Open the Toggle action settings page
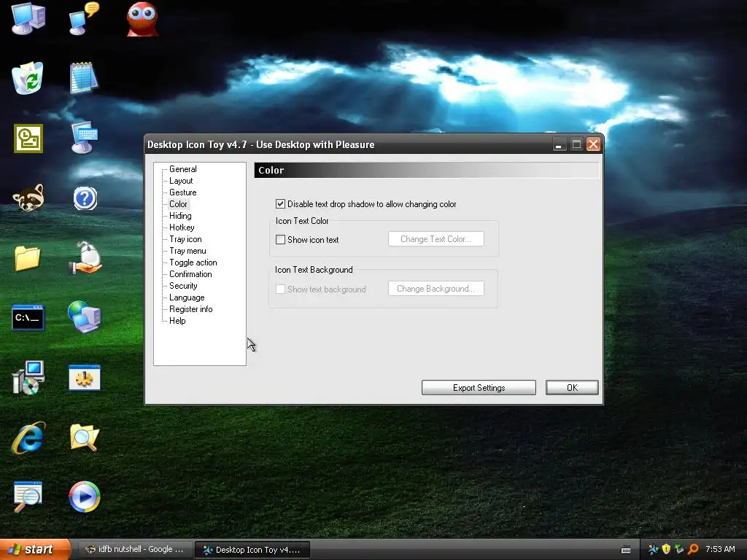 193,262
